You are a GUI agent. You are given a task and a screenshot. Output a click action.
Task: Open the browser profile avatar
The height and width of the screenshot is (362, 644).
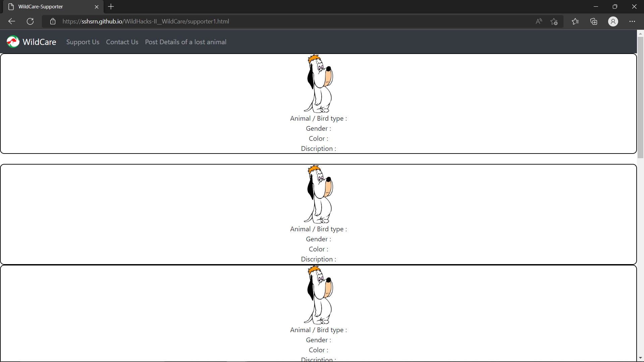613,21
